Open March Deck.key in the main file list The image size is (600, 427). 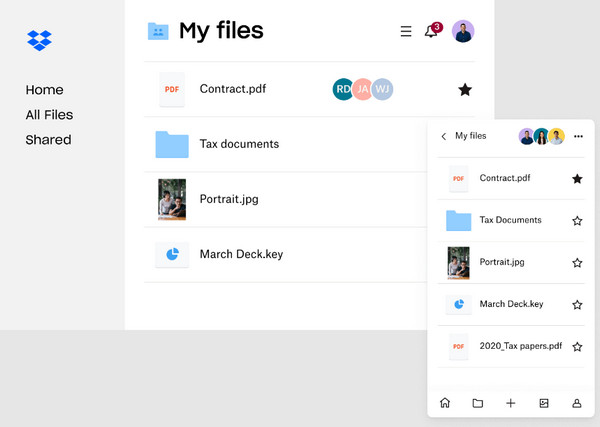click(241, 254)
